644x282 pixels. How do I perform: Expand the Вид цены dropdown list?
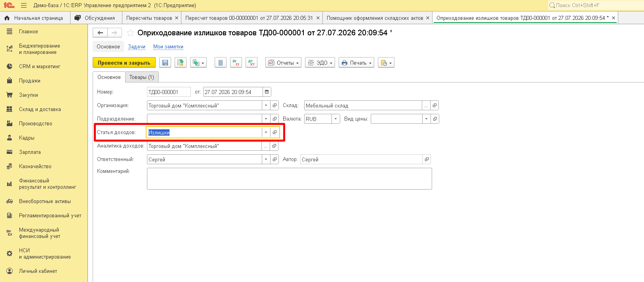click(426, 119)
